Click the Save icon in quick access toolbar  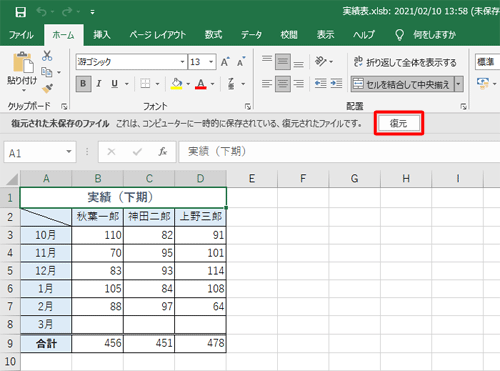21,12
